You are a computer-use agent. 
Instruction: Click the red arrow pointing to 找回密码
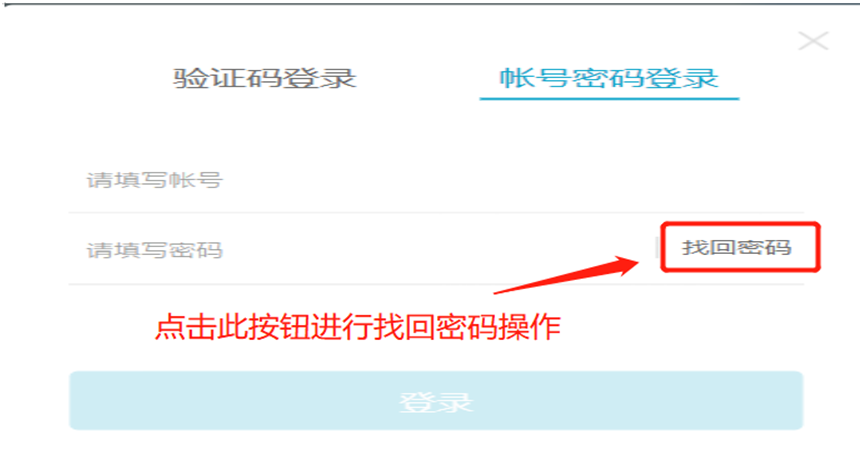[x=566, y=275]
